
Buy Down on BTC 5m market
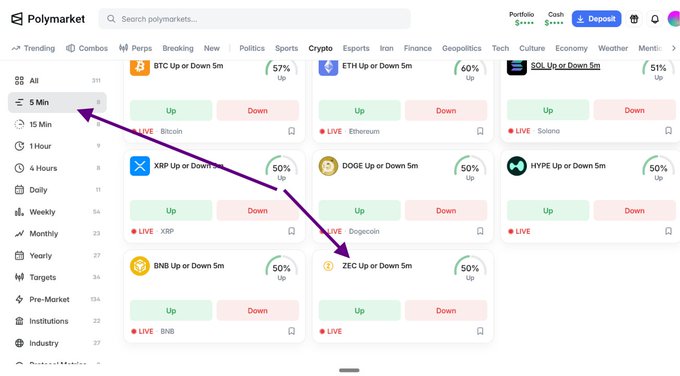[x=258, y=111]
